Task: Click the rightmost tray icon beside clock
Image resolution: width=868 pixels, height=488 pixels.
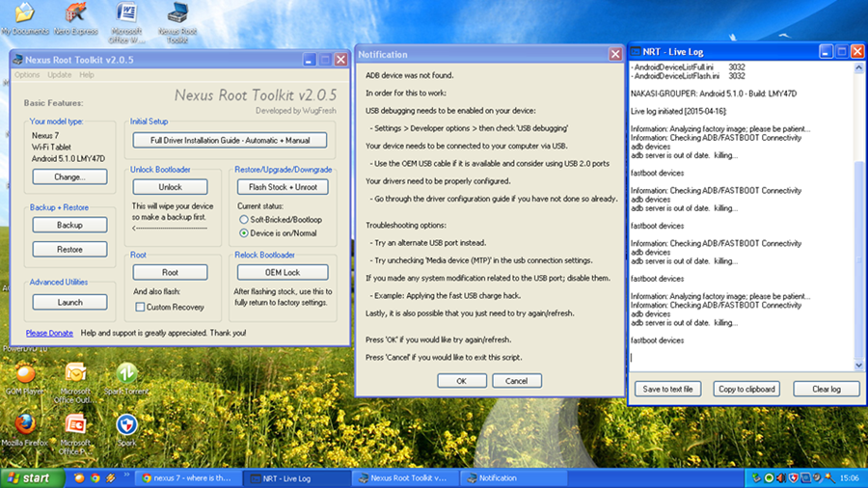Action: [829, 478]
